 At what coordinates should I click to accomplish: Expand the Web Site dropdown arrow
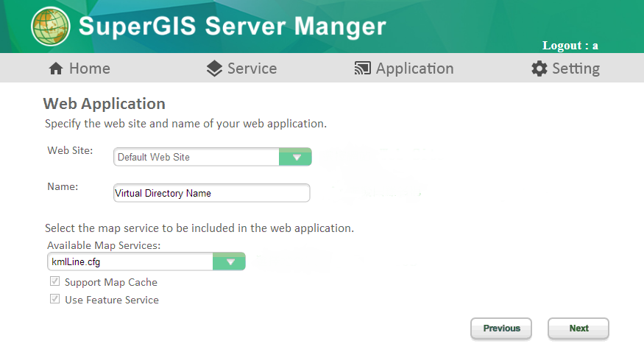(295, 157)
